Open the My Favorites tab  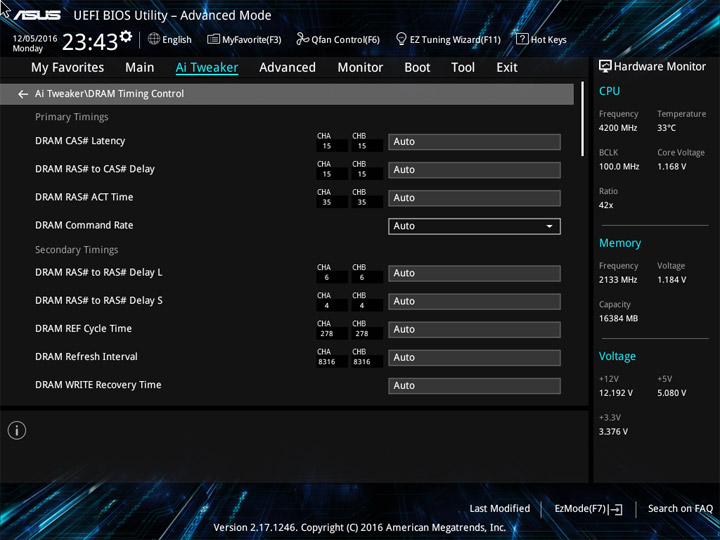[x=68, y=68]
